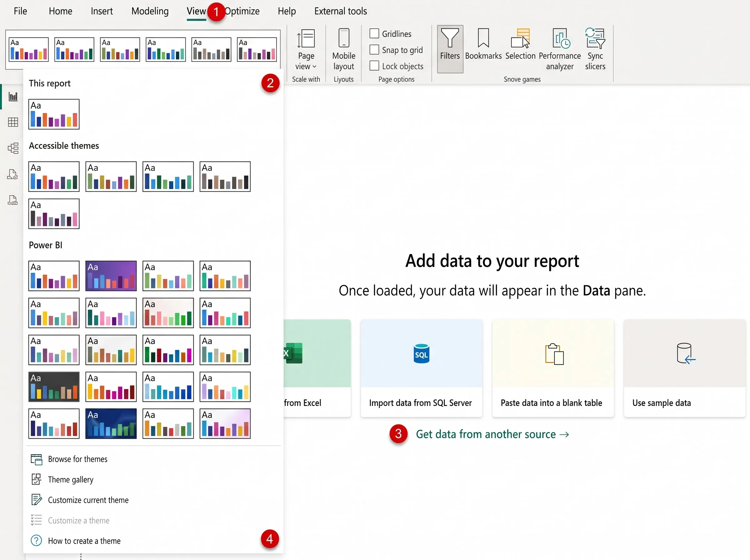This screenshot has height=560, width=750.
Task: Switch to Report view in sidebar
Action: pyautogui.click(x=13, y=97)
